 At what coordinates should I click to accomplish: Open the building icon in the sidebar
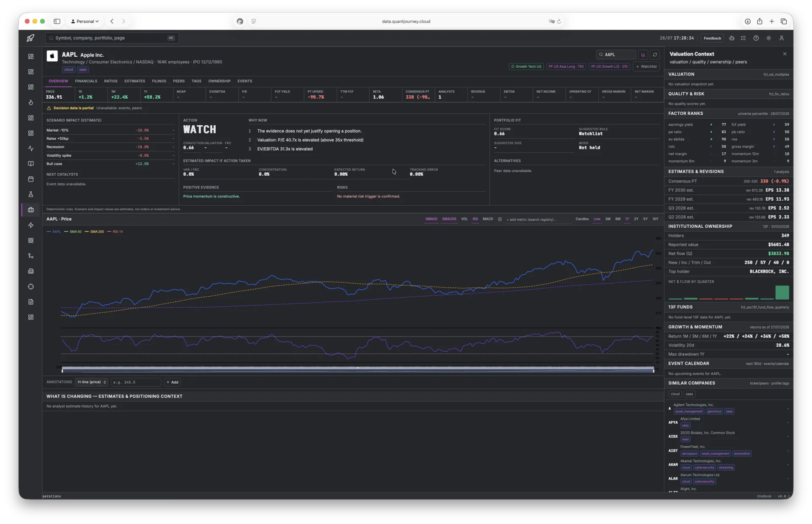point(31,271)
